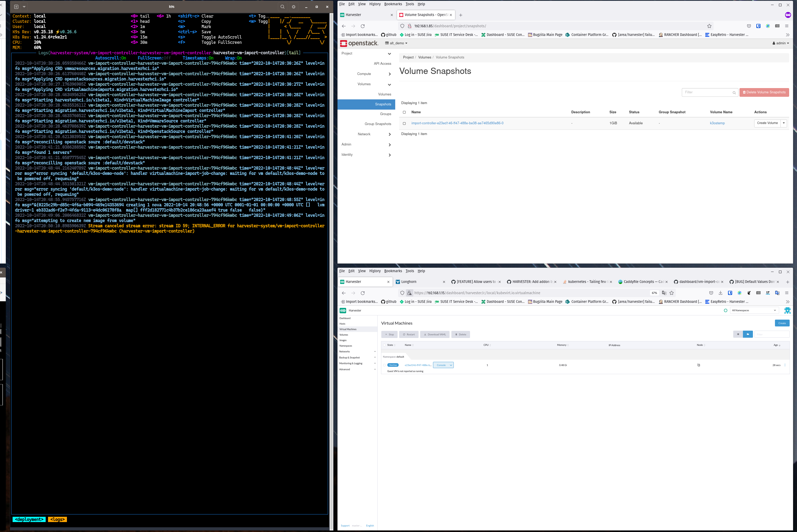797x532 pixels.
Task: Switch to the Longhorn browser tab
Action: (409, 282)
